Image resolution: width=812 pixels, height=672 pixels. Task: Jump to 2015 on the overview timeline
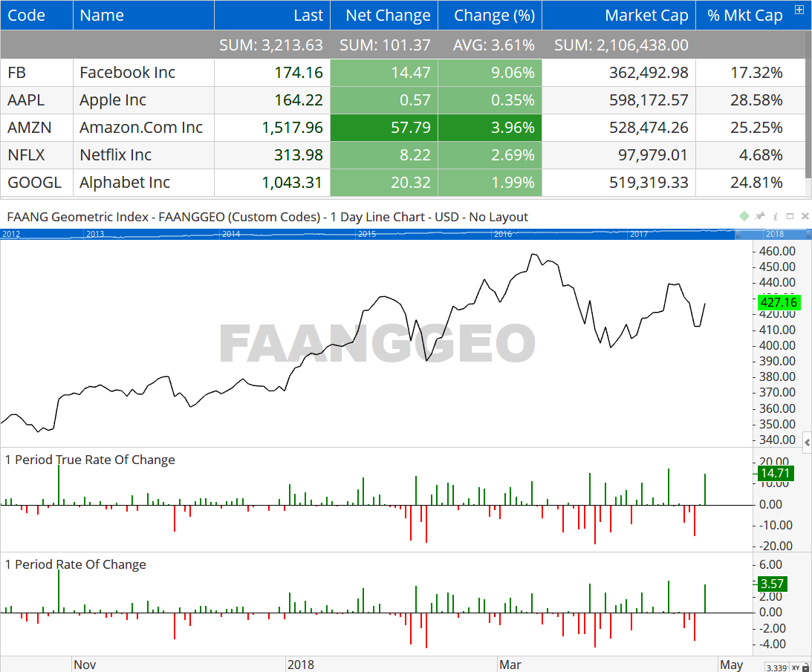click(x=367, y=234)
